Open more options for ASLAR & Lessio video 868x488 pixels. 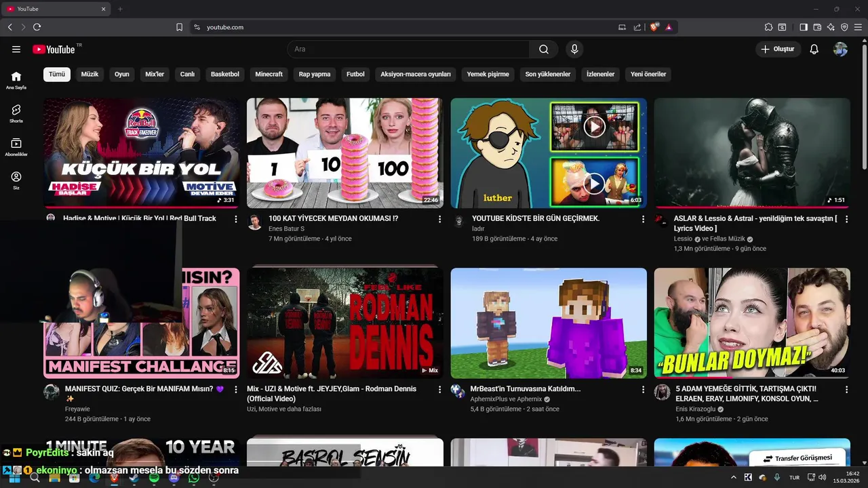click(846, 220)
